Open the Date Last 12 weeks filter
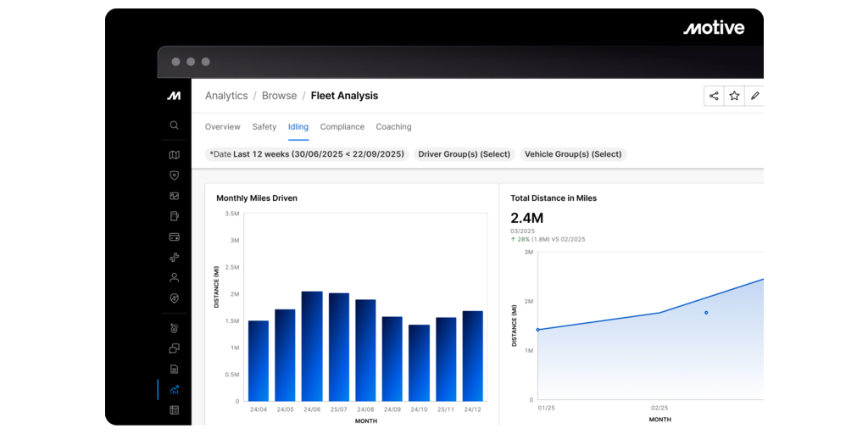Image resolution: width=868 pixels, height=434 pixels. (307, 154)
